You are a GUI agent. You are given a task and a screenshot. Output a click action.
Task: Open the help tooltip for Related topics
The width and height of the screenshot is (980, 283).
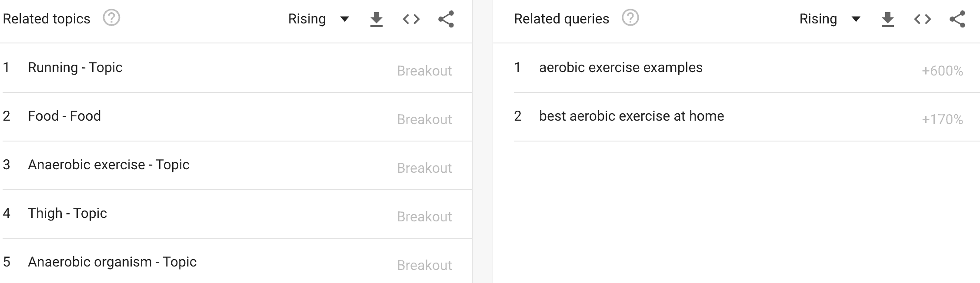coord(112,18)
